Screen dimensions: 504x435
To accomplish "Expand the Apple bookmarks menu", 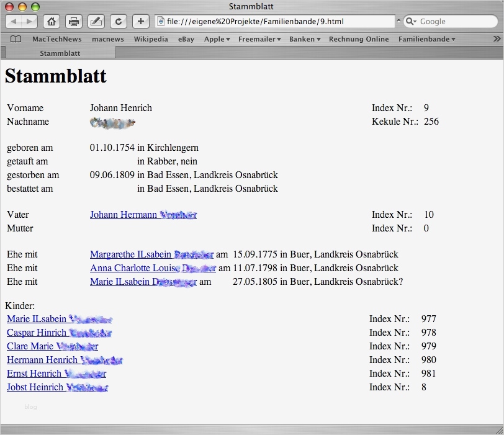I will click(x=217, y=39).
